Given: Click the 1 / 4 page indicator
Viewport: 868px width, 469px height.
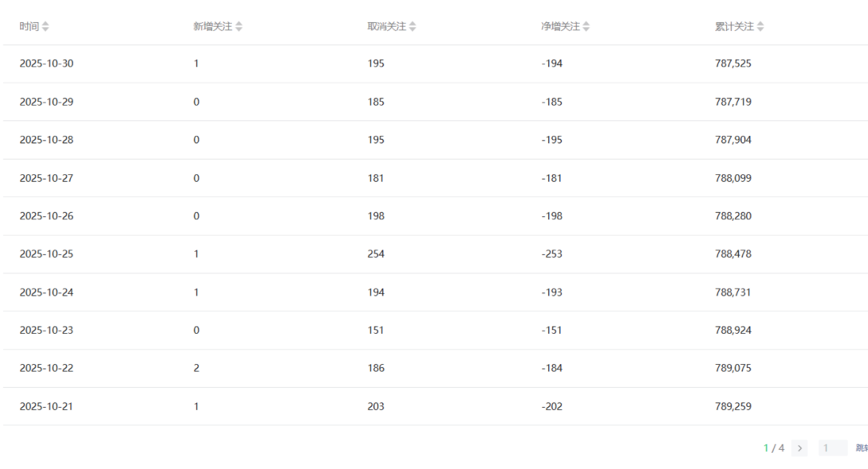Looking at the screenshot, I should point(774,448).
